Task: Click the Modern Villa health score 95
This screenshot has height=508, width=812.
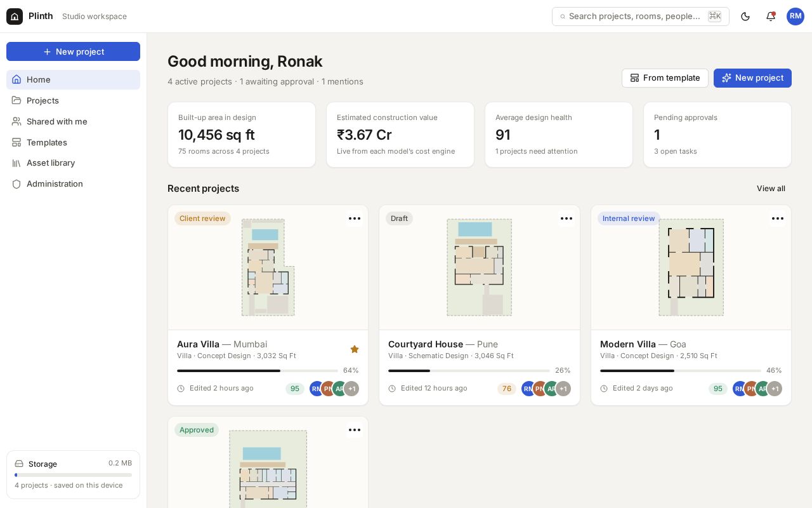Action: tap(718, 389)
